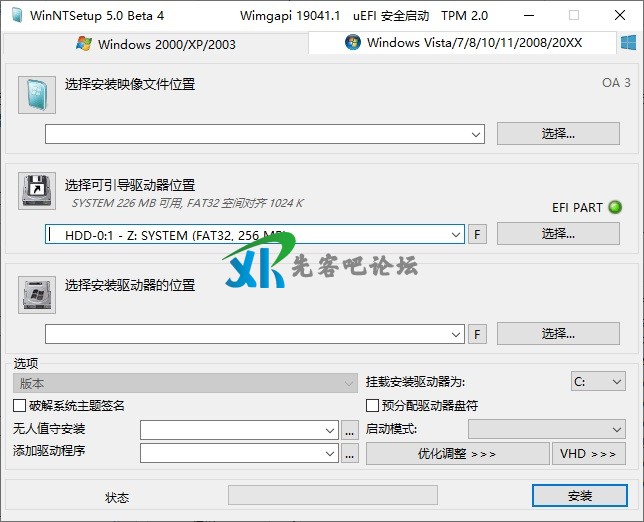
Task: Select the Windows Vista/7/8/10/11 tab
Action: tap(477, 42)
